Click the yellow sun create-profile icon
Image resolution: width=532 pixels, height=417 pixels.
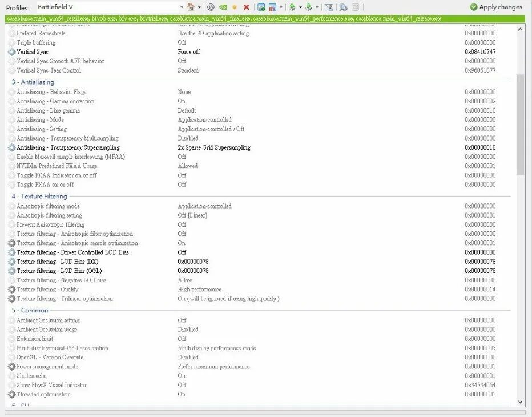(x=235, y=7)
